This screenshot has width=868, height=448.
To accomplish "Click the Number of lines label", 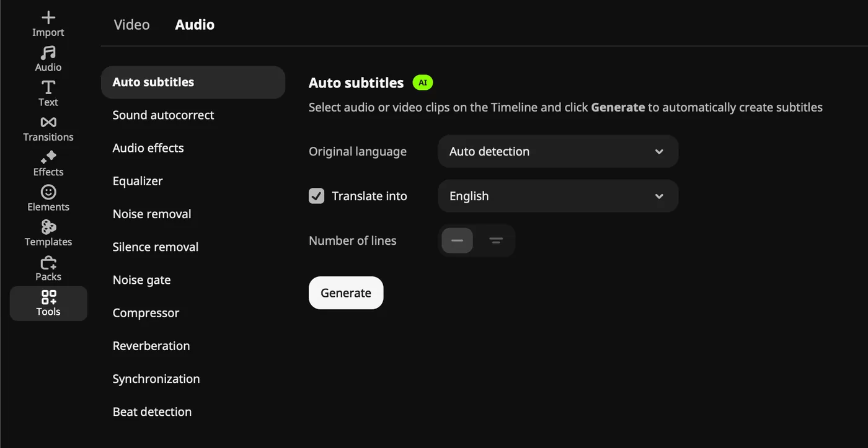I will 353,240.
